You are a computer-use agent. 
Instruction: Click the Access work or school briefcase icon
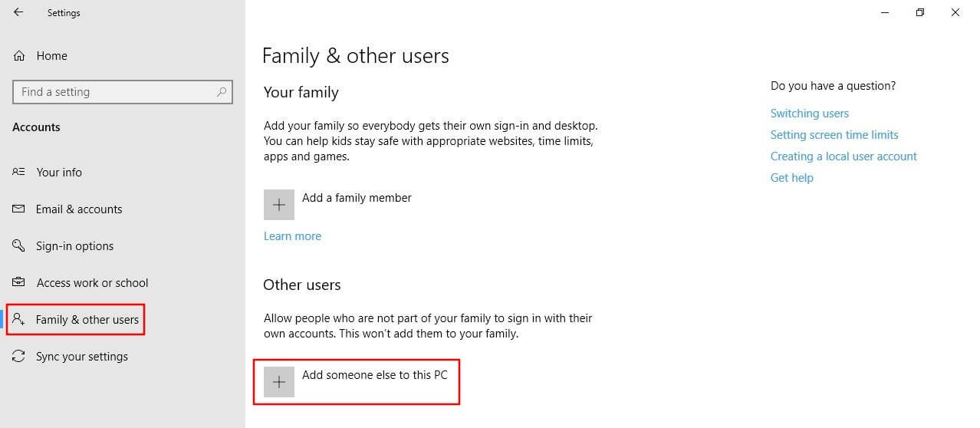point(19,283)
